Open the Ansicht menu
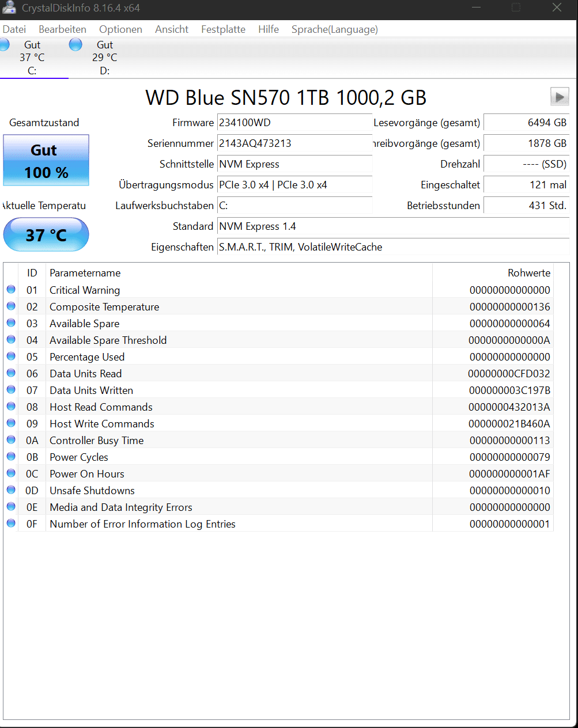 tap(172, 29)
